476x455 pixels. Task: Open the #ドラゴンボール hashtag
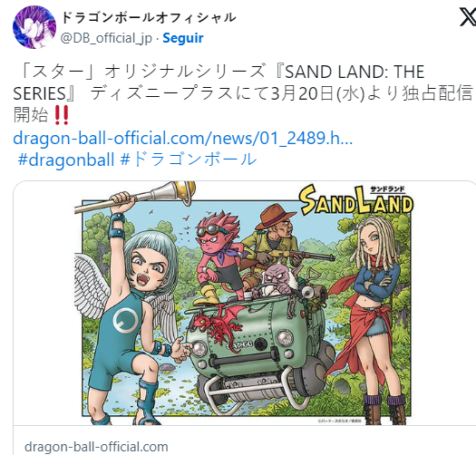point(189,160)
